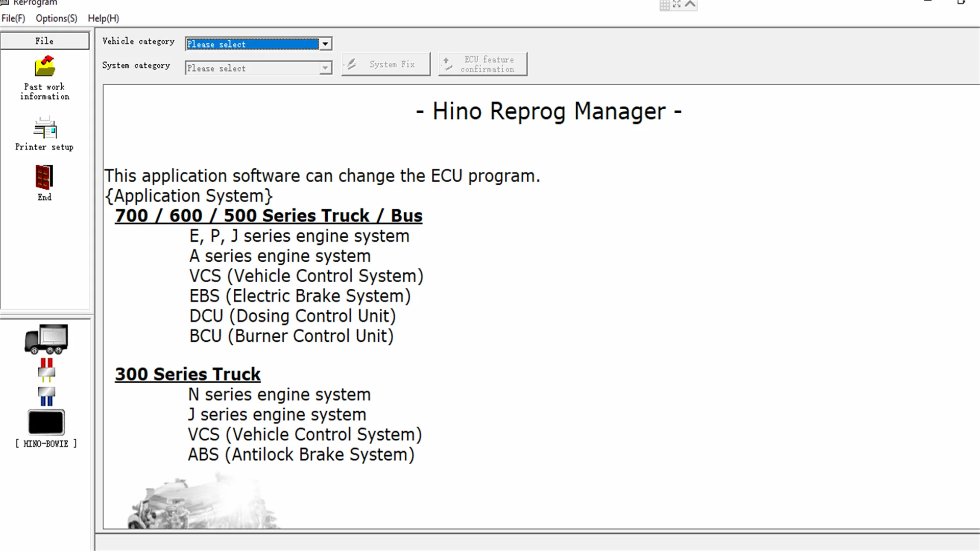
Task: Click DCU (Dosing Control Unit) line
Action: 292,316
